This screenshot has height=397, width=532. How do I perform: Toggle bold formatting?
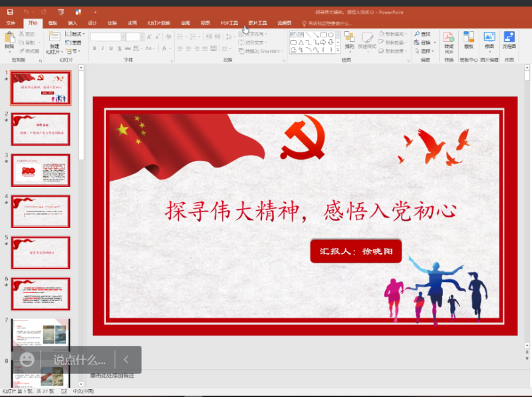coord(94,49)
